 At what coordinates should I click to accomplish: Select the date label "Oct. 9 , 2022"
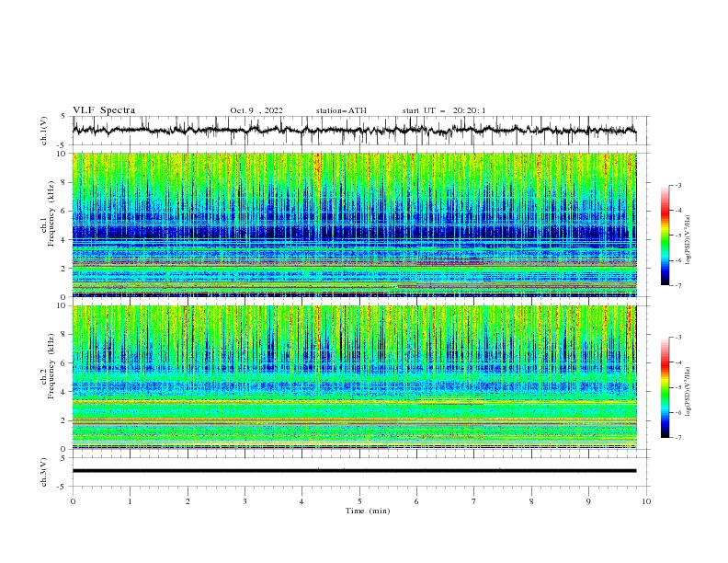coord(256,110)
